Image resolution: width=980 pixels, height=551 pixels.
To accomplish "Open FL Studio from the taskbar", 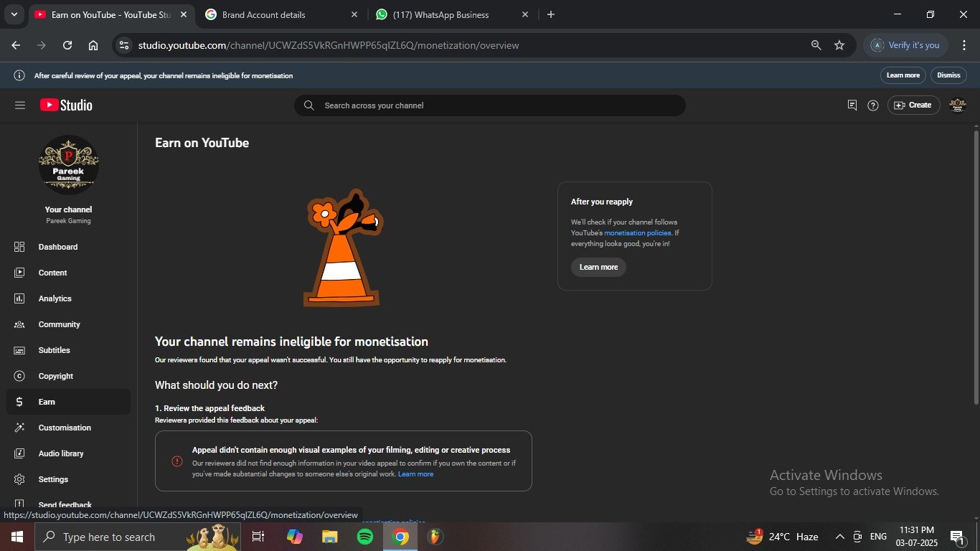I will tap(435, 537).
